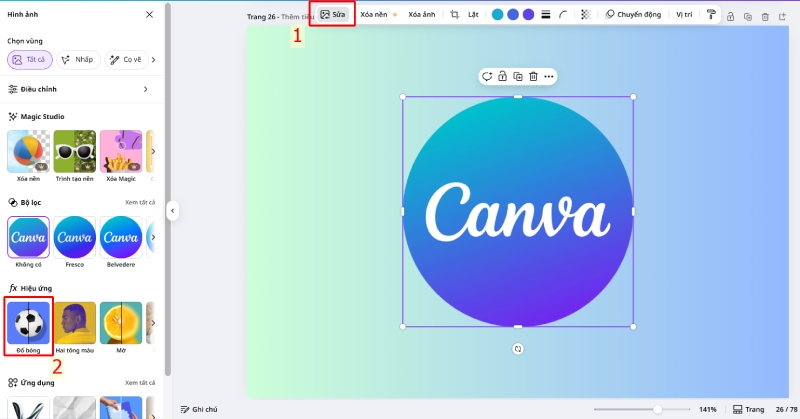Click the left panel vertical scrollbar

click(168, 189)
